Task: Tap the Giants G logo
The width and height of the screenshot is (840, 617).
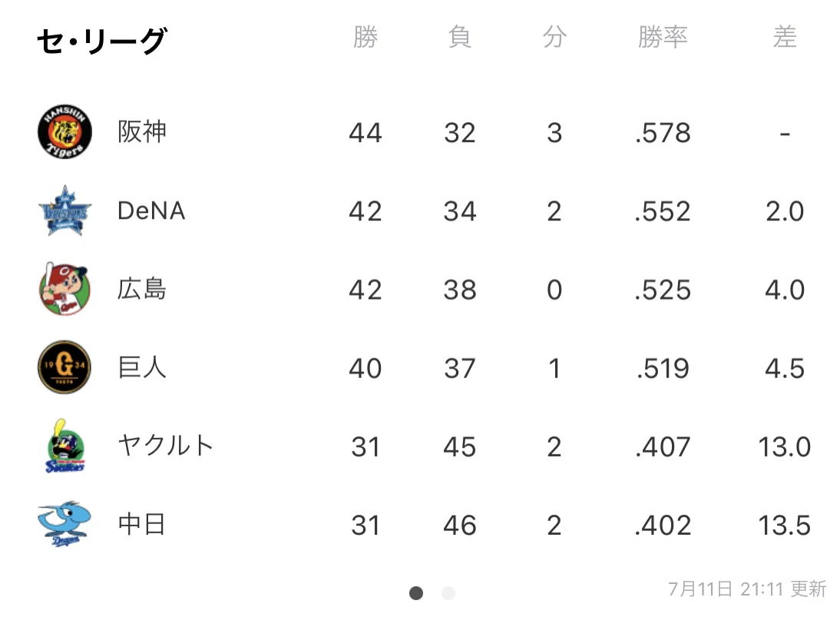Action: pos(64,367)
